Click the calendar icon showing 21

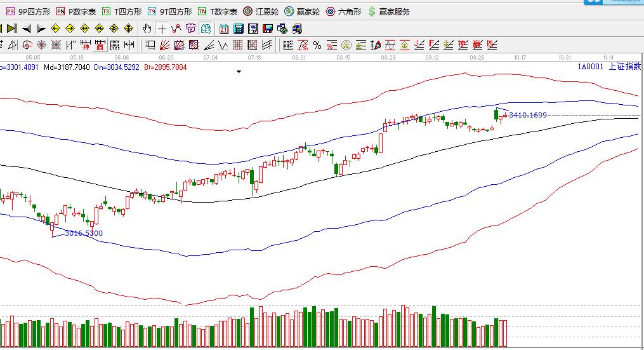click(224, 29)
